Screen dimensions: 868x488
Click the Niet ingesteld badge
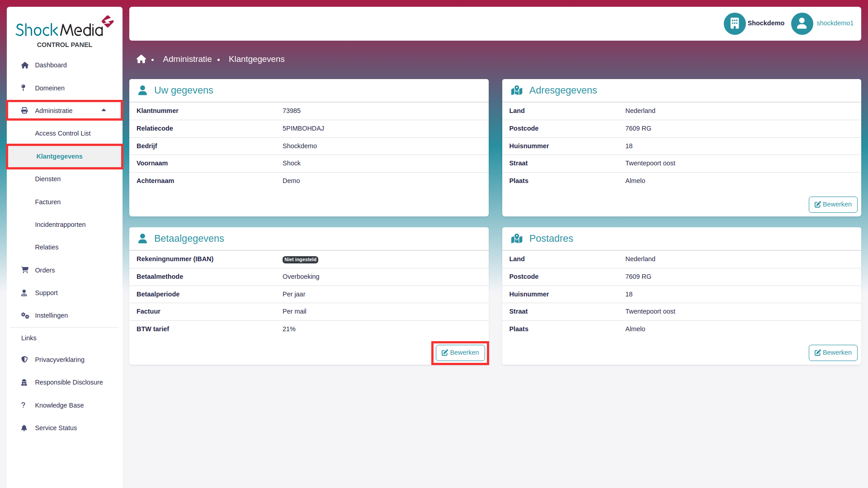(300, 260)
